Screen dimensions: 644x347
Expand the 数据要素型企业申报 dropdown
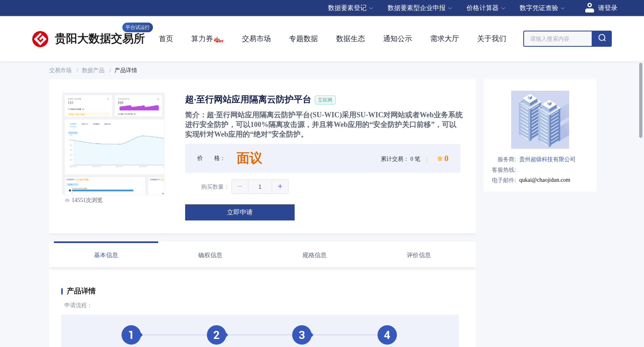pos(420,8)
